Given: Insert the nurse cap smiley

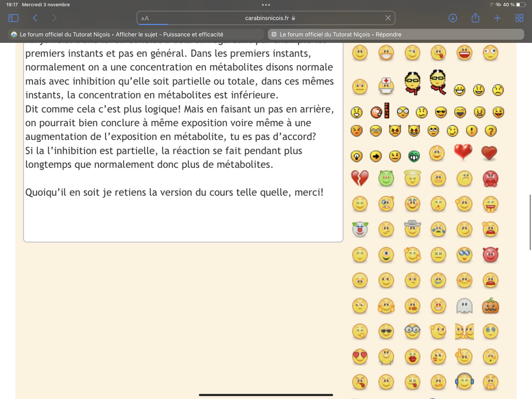Looking at the screenshot, I should point(386,86).
